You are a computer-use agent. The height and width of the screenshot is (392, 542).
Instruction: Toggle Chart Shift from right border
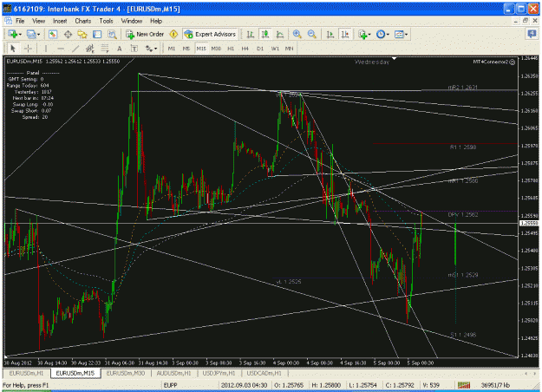point(345,34)
